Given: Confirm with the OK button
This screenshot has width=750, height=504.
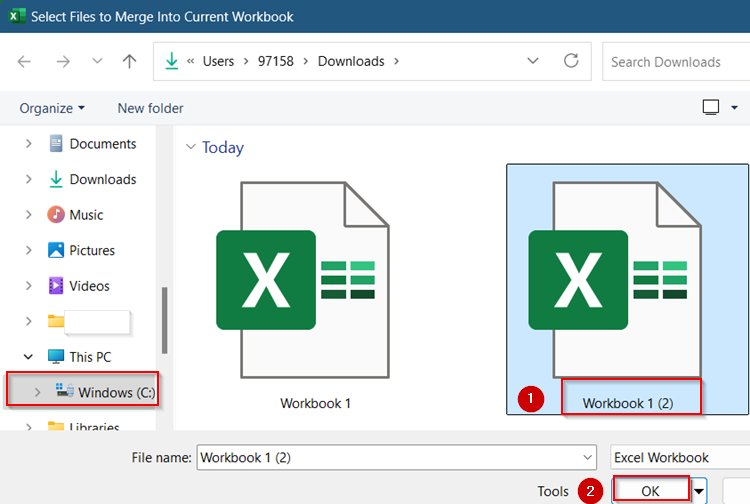Looking at the screenshot, I should [651, 491].
